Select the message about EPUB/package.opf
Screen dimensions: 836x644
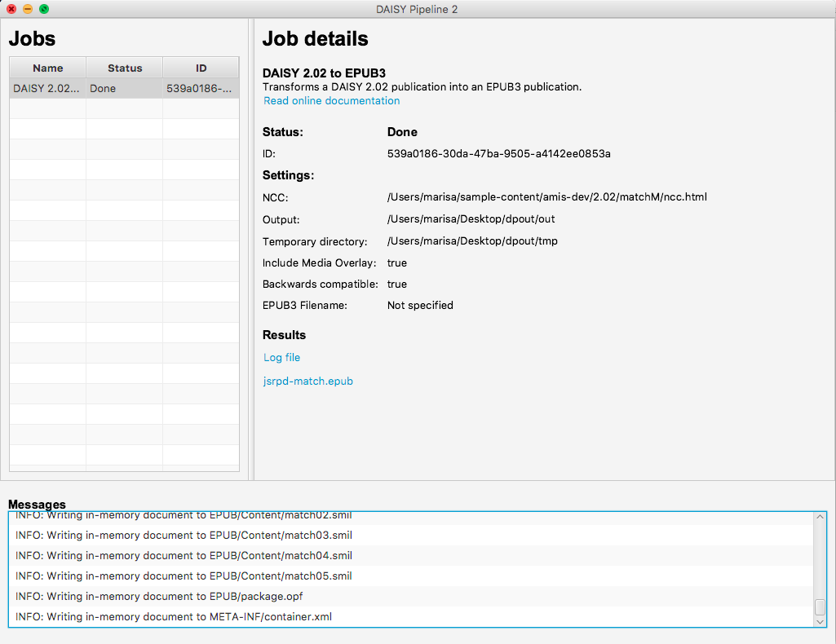[410, 596]
